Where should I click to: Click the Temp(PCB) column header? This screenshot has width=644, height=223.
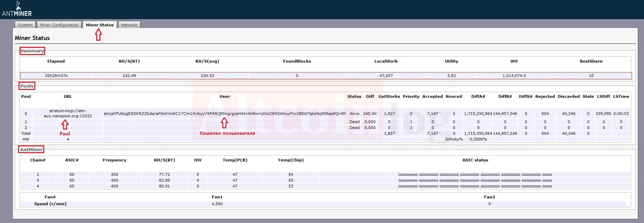pos(235,160)
